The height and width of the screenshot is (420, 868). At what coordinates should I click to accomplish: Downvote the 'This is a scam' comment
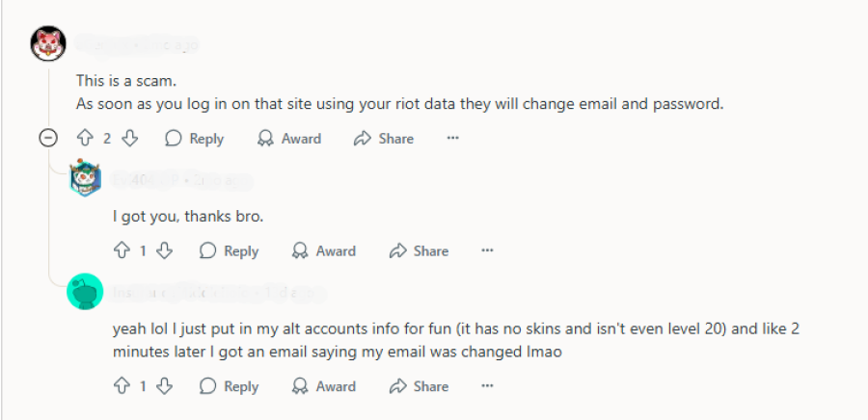pos(129,139)
